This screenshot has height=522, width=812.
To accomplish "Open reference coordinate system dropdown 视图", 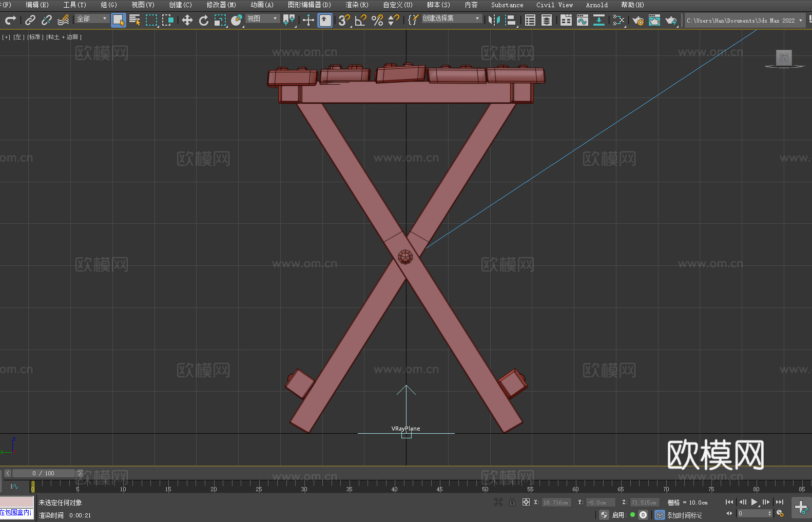I will tap(262, 18).
